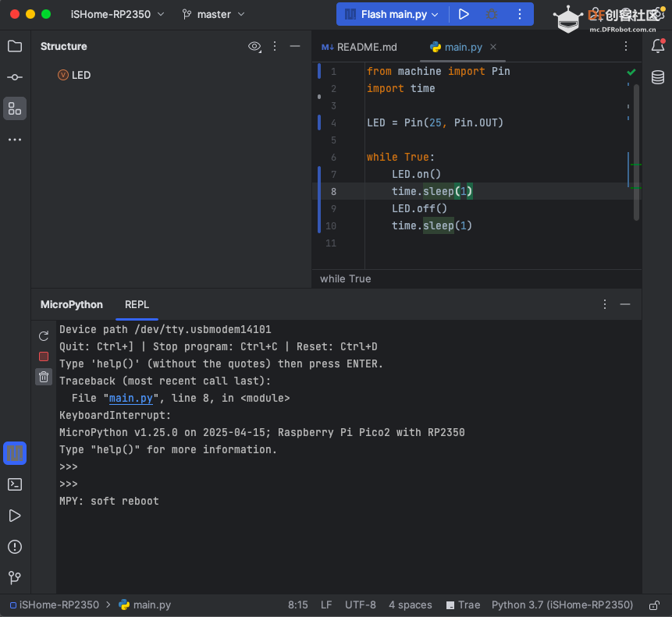Open the Project folder tool window
Screen dimensions: 672x617
(15, 46)
